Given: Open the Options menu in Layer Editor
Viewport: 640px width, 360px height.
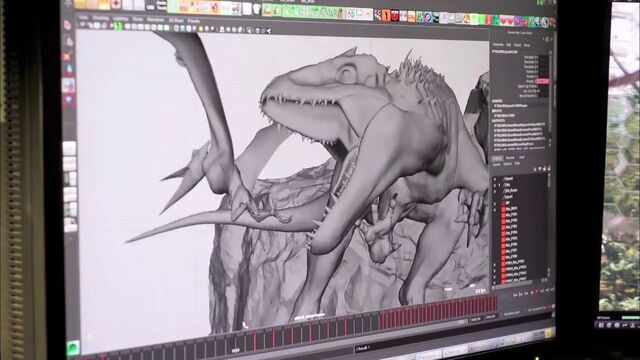Looking at the screenshot, I should point(508,164).
